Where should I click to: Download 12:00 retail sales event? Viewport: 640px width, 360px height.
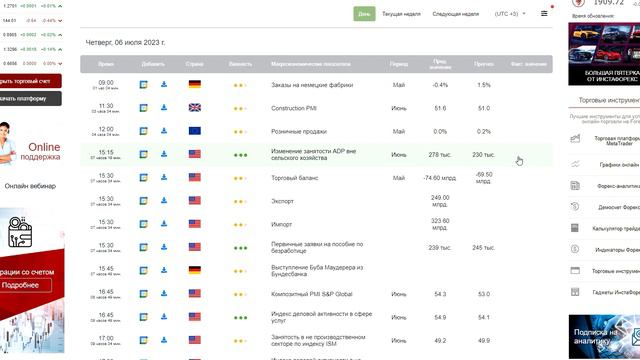(164, 131)
